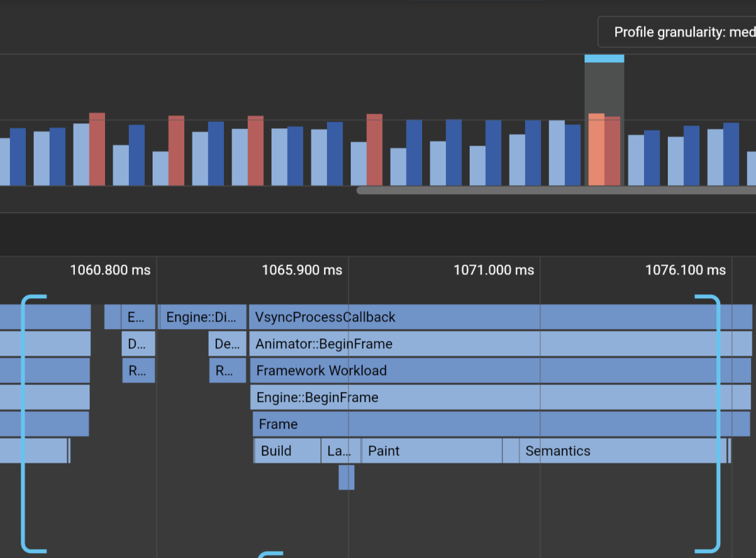Select the highlighted orange frame bar

[x=596, y=150]
